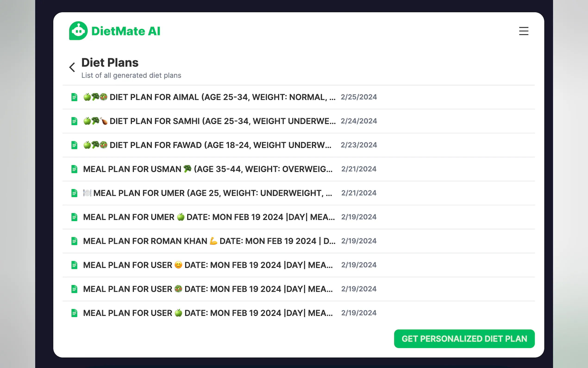
Task: Click document icon beside Roman Khan's meal plan
Action: (x=74, y=241)
